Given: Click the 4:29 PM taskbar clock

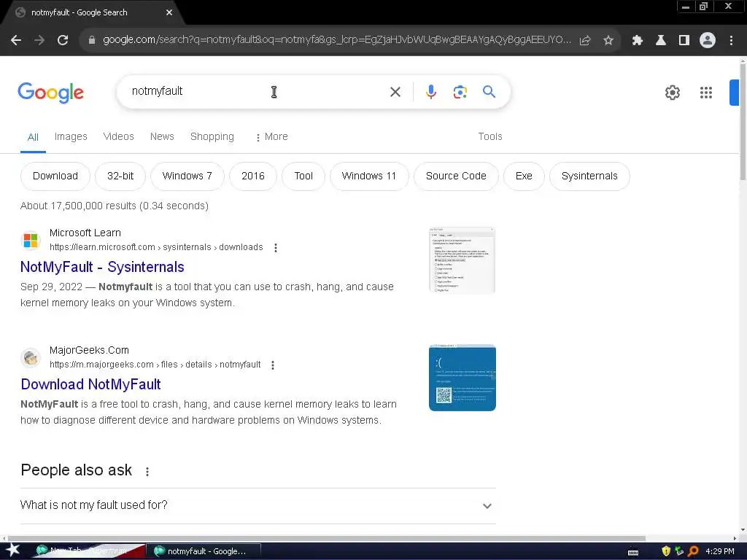Looking at the screenshot, I should (x=719, y=551).
